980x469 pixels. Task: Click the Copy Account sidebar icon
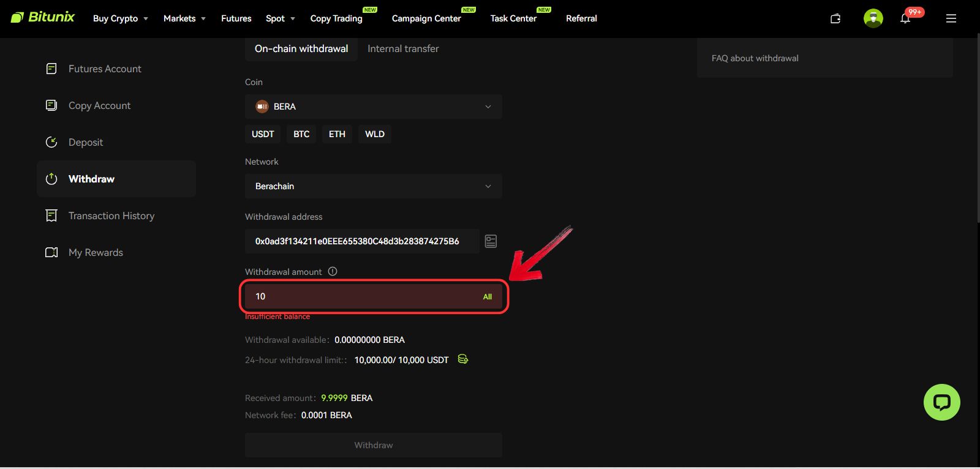(x=51, y=105)
